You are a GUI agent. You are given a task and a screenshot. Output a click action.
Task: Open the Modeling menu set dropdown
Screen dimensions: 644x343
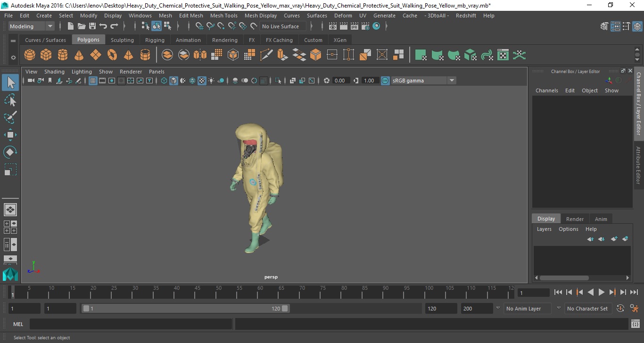tap(32, 26)
